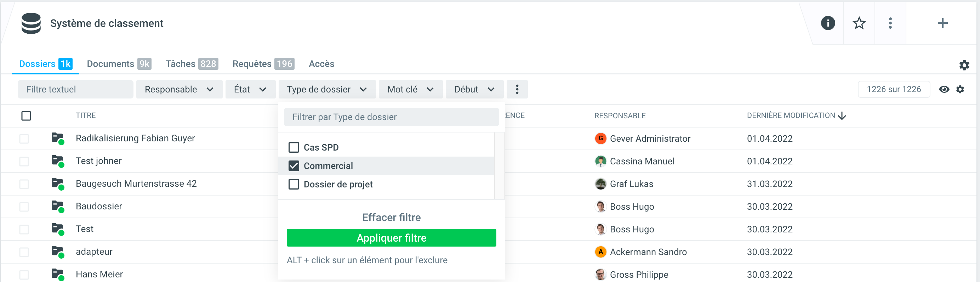Open the Tâches tab
This screenshot has width=980, height=282.
click(191, 64)
